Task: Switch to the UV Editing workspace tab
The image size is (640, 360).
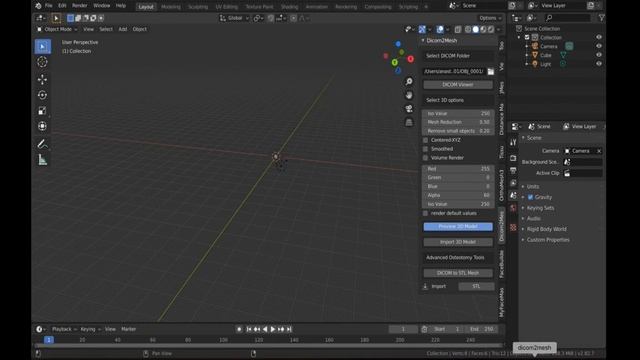Action: click(x=227, y=7)
